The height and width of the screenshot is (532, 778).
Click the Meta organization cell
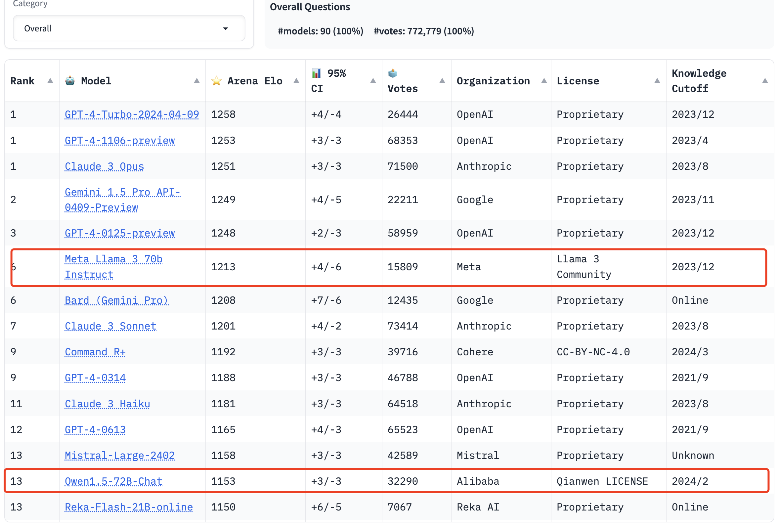click(469, 267)
